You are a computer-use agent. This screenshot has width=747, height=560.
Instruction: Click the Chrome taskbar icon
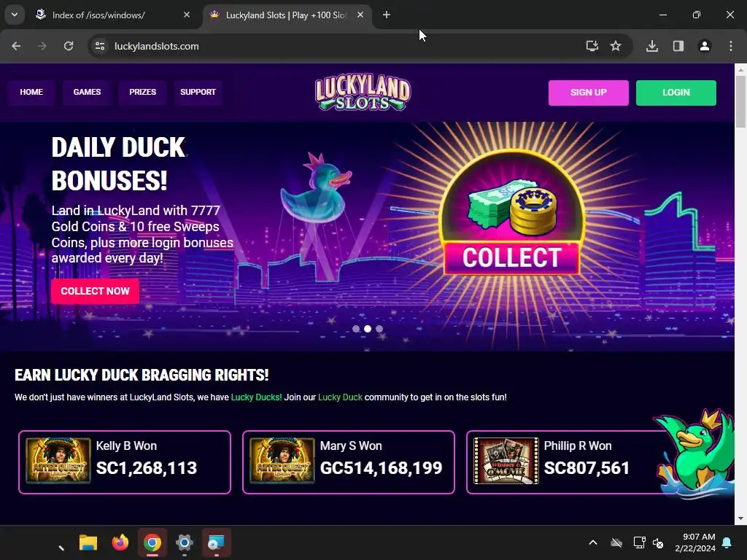152,542
